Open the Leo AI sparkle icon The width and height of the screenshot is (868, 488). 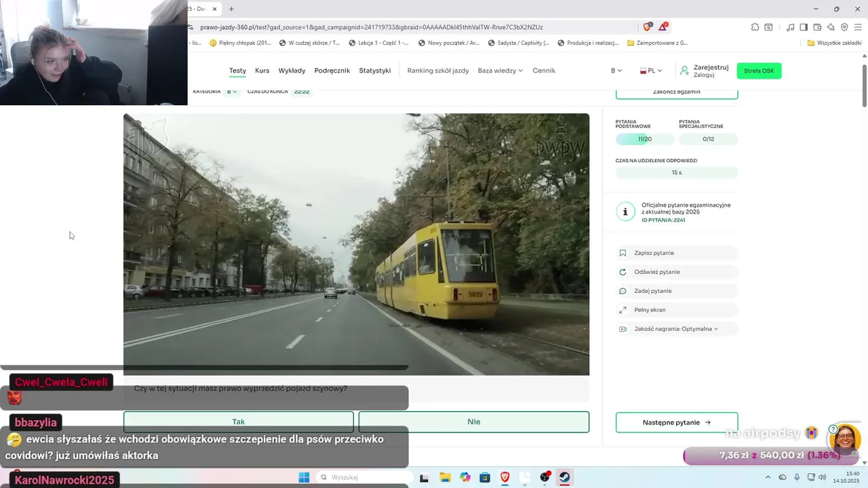(x=831, y=27)
